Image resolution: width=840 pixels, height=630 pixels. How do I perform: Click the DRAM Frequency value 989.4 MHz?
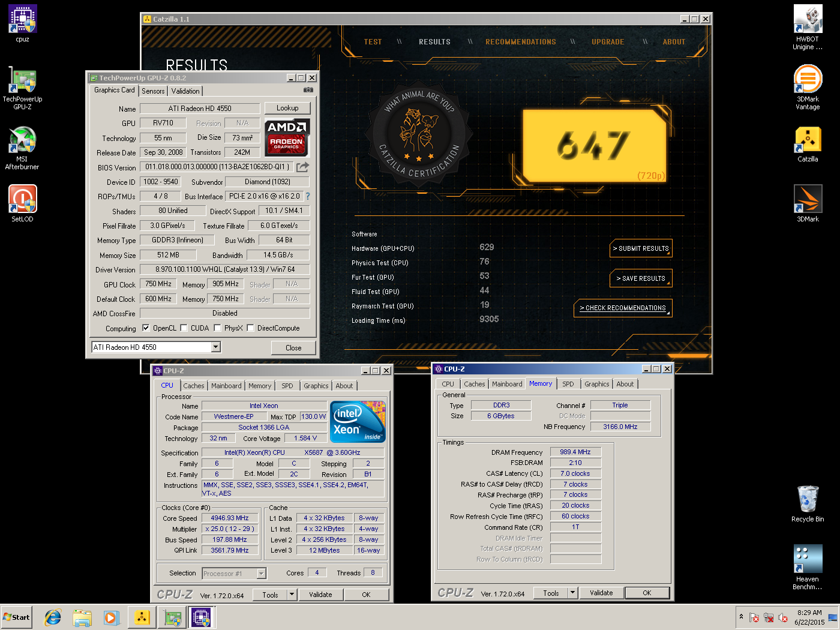coord(575,452)
